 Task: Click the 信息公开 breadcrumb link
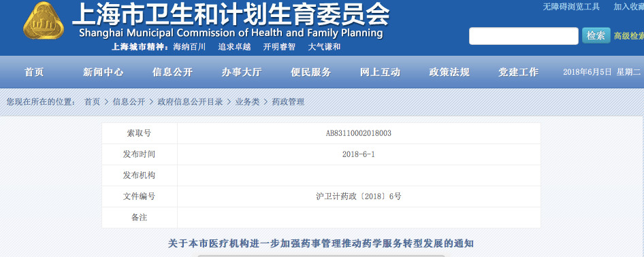[x=129, y=102]
